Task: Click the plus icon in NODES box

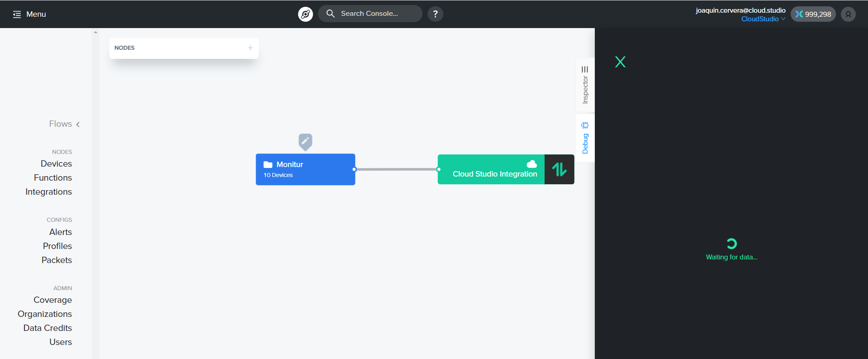Action: [x=250, y=48]
